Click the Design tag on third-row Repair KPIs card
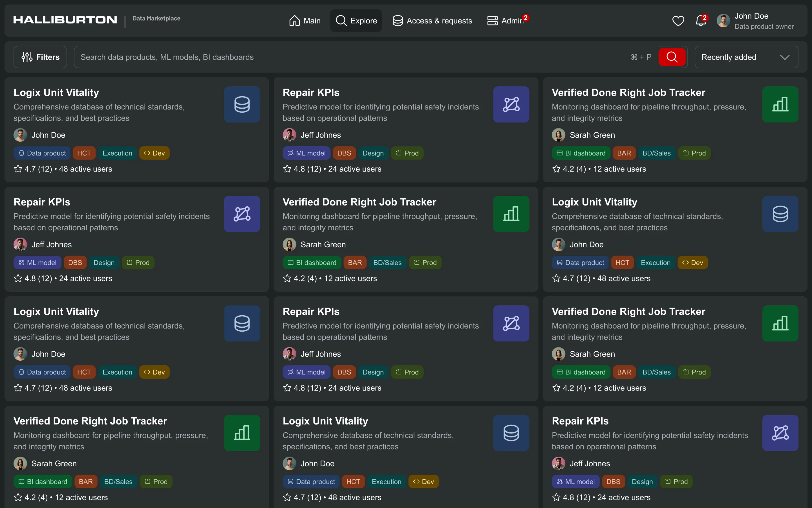 tap(373, 372)
